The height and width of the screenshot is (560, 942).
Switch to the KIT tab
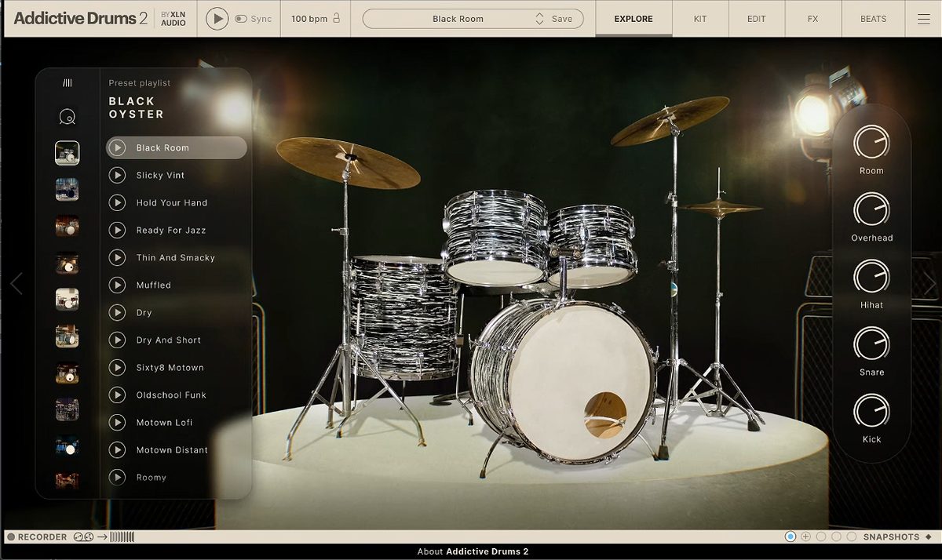[700, 19]
